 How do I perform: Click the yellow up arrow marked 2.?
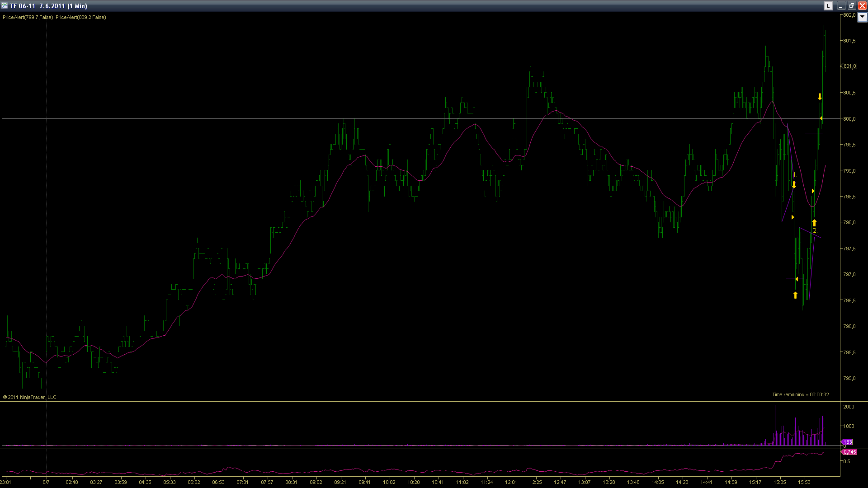pos(814,223)
